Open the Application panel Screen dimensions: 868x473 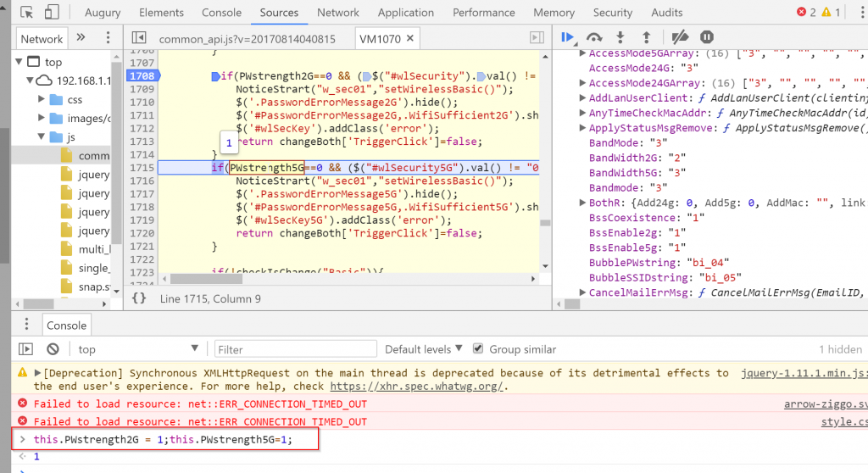[x=406, y=12]
